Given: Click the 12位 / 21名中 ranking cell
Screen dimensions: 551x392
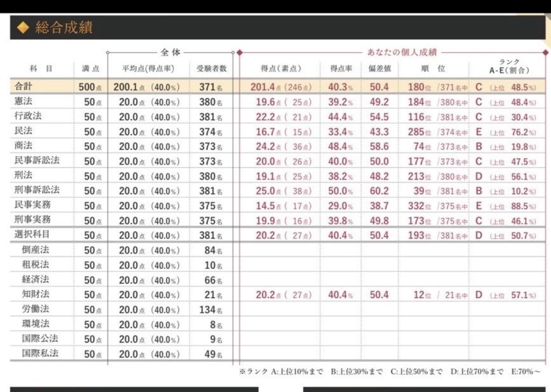Looking at the screenshot, I should pos(441,295).
